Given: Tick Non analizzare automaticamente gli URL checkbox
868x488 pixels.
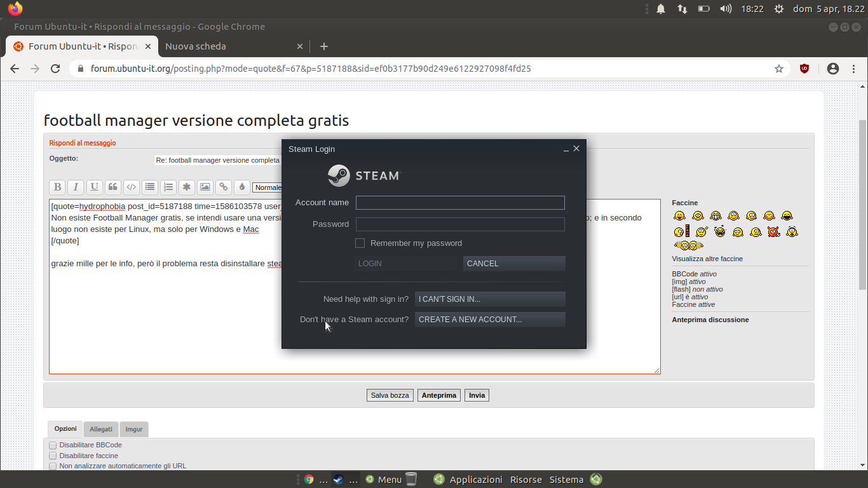Looking at the screenshot, I should coord(53,466).
